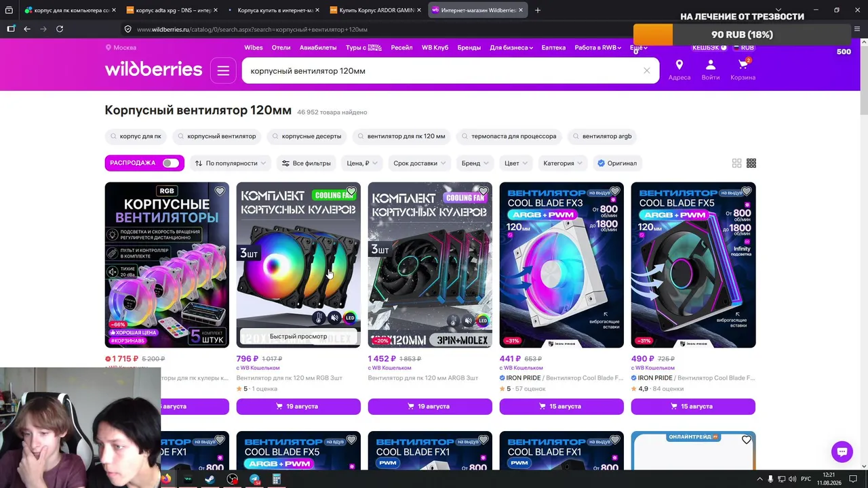
Task: Click the browser address bar URL
Action: point(252,29)
